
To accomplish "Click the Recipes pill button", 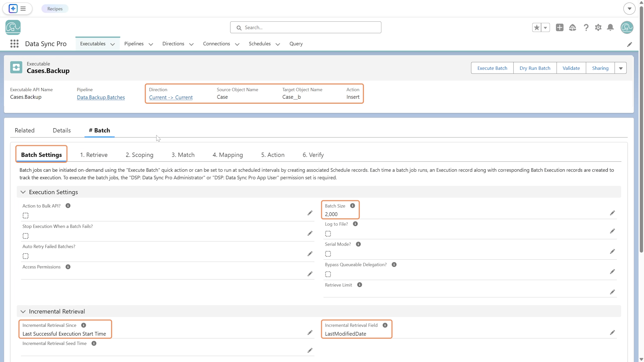I will click(x=55, y=9).
